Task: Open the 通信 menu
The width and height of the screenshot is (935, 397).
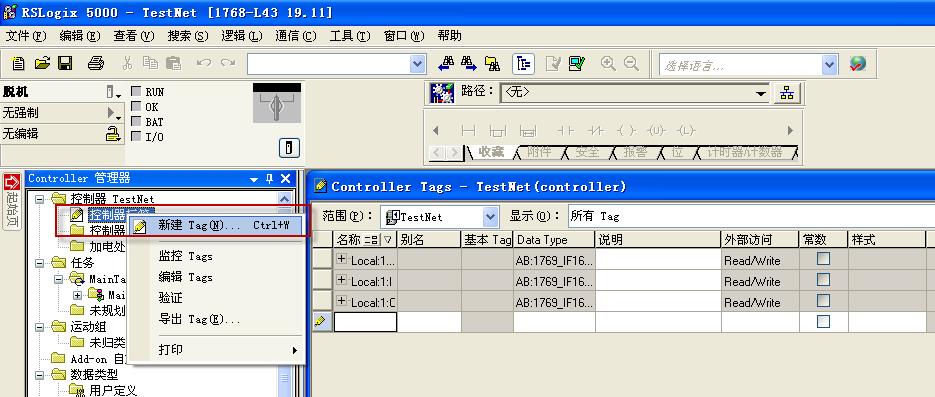Action: 296,36
